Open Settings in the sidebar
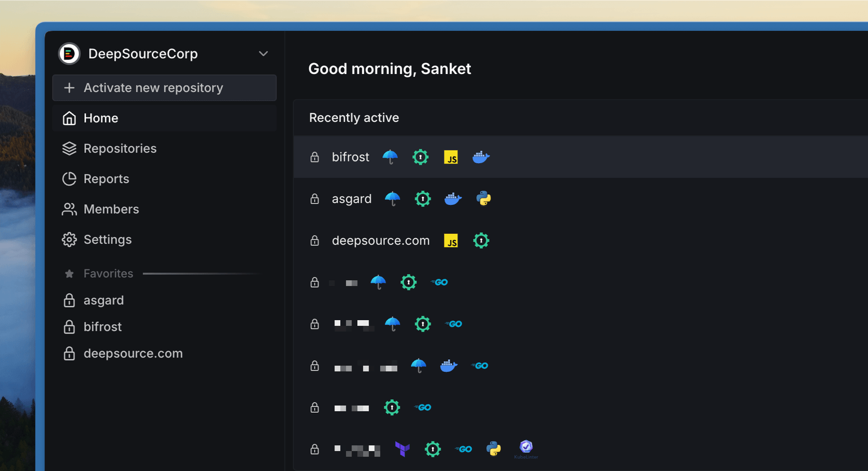 (164, 239)
